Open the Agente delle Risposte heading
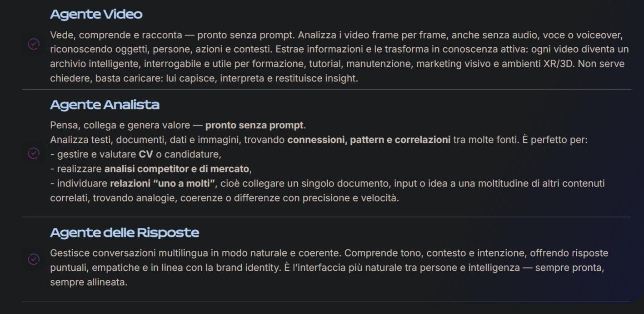Image resolution: width=644 pixels, height=314 pixels. click(x=125, y=233)
